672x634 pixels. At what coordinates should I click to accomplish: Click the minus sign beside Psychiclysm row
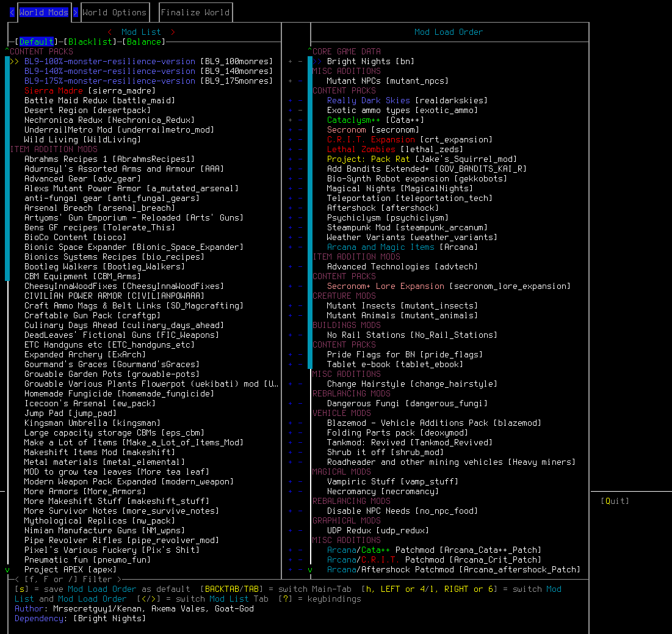(x=300, y=218)
